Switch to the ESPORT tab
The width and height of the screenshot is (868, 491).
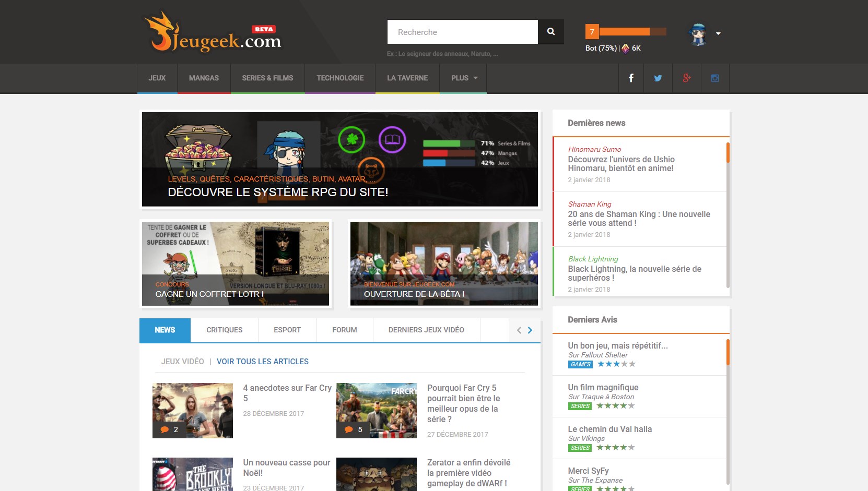[x=287, y=330]
